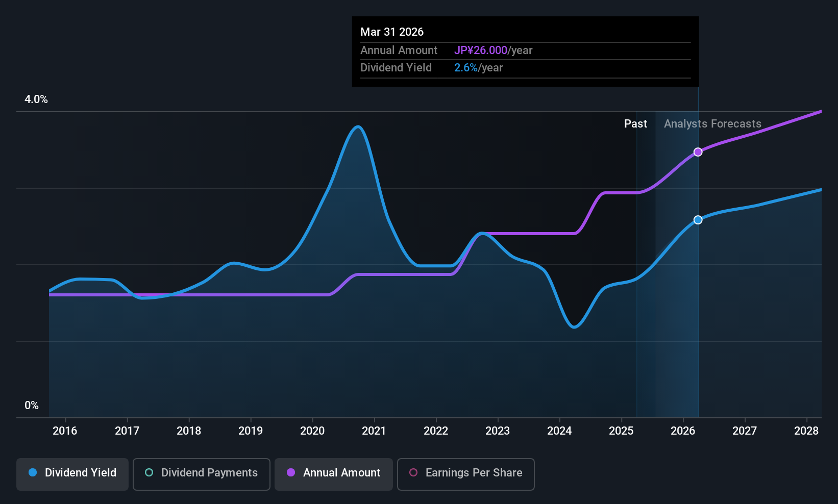Click the Past region label

point(635,124)
